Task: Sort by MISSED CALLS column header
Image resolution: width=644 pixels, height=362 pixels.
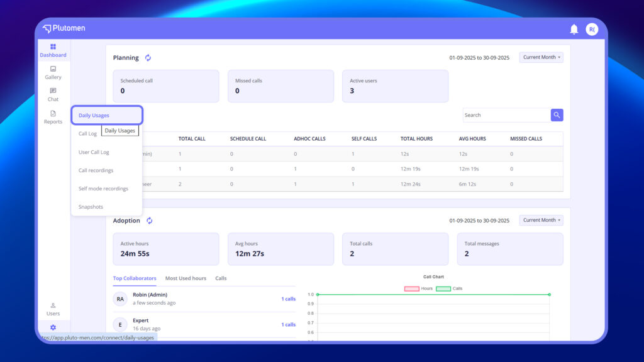Action: tap(526, 139)
